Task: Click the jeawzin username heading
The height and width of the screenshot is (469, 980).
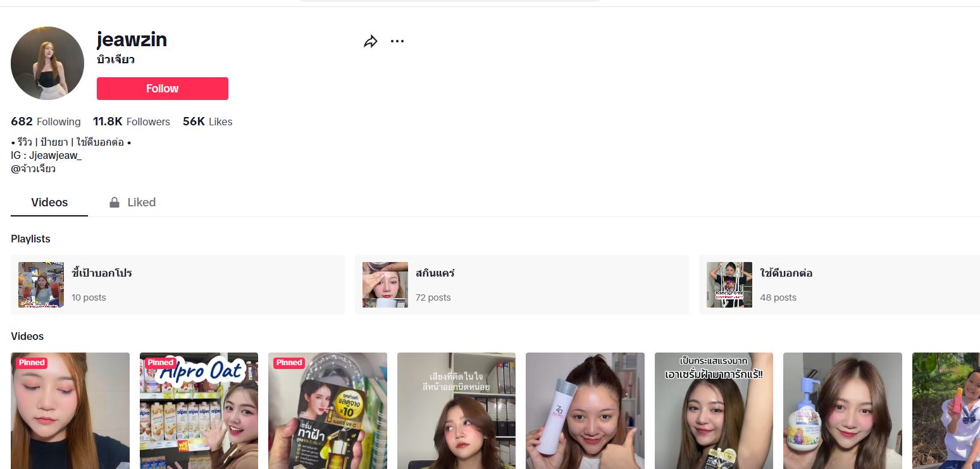Action: click(132, 40)
